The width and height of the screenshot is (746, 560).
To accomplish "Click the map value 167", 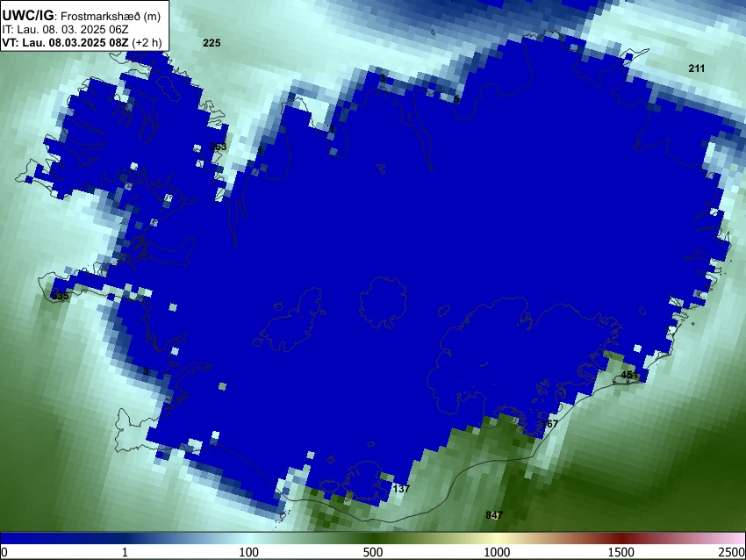I will 549,423.
